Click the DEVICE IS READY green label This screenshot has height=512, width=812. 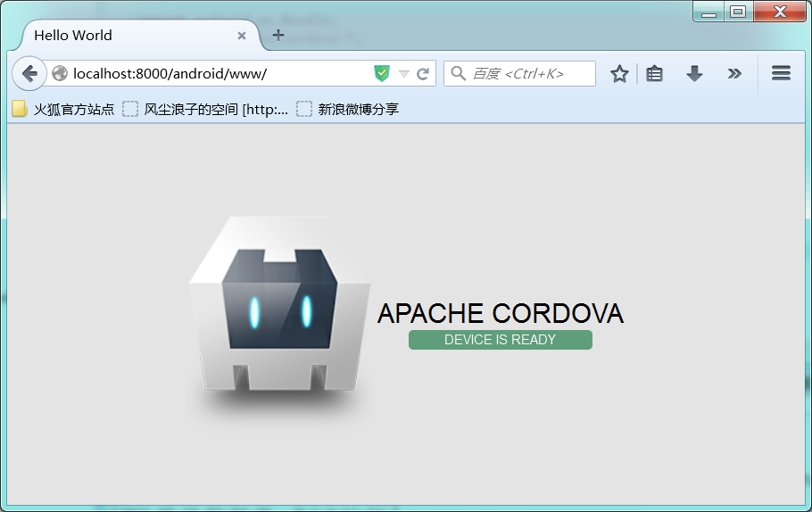[x=501, y=340]
